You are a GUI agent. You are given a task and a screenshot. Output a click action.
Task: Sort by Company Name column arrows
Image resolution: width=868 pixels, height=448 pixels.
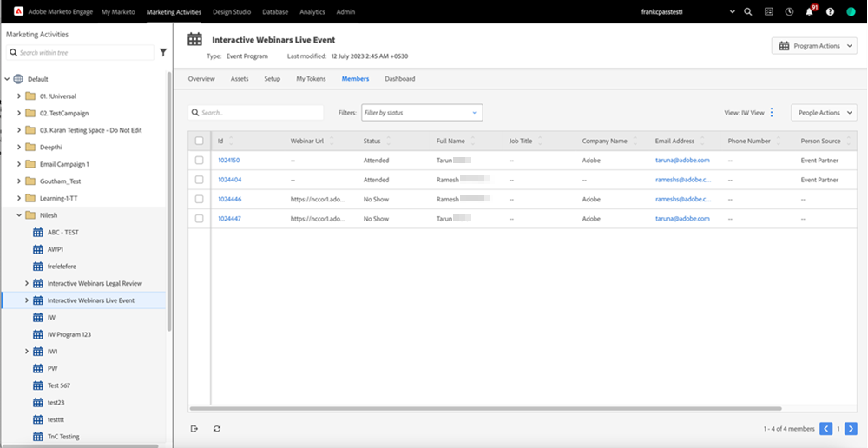pos(635,142)
